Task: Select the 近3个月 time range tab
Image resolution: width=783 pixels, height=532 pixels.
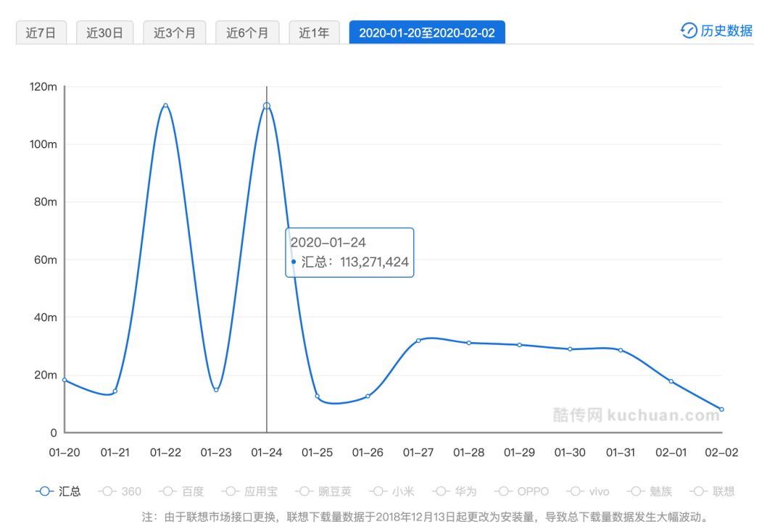Action: tap(174, 32)
